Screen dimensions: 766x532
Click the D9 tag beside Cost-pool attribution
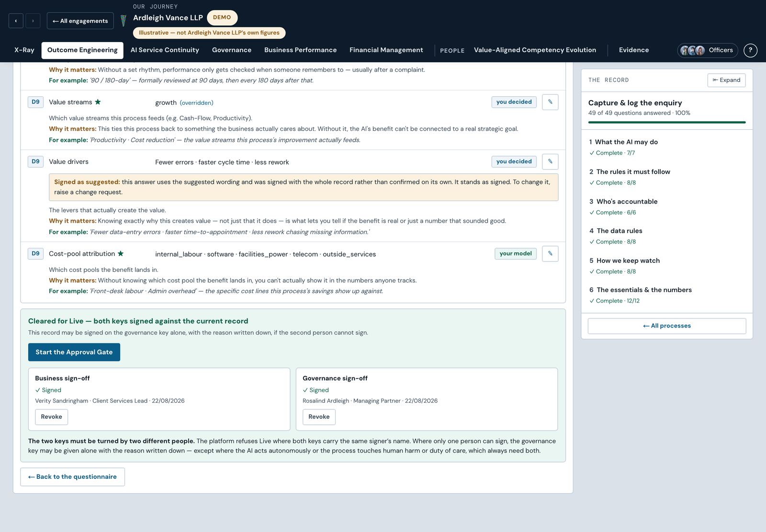tap(36, 254)
